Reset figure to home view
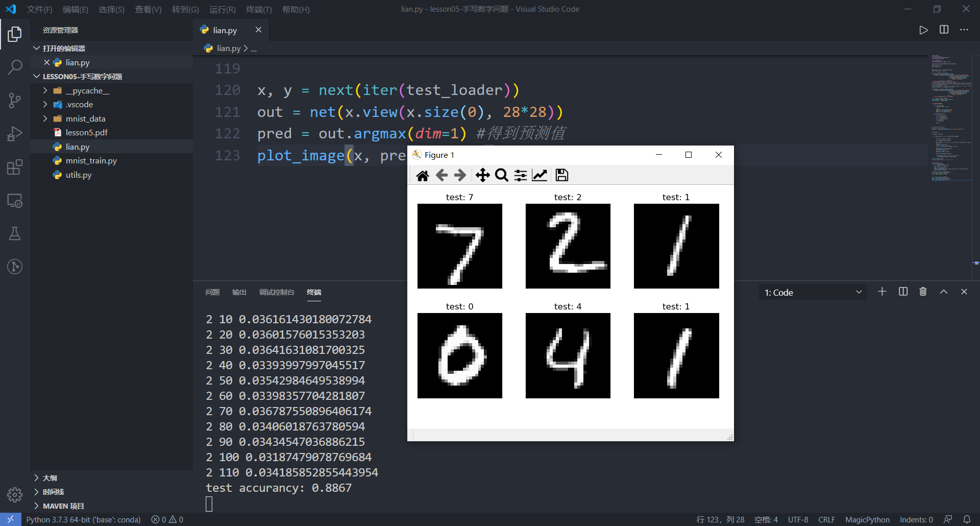 click(422, 175)
